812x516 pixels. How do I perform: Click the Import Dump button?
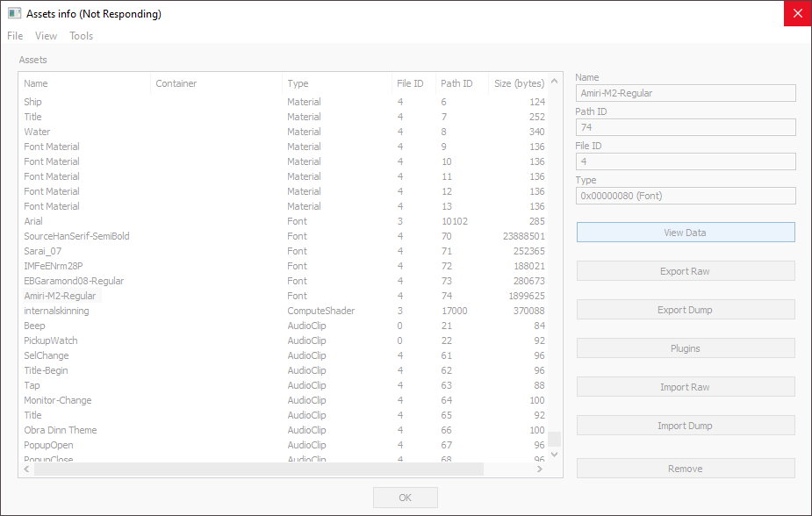click(x=685, y=426)
